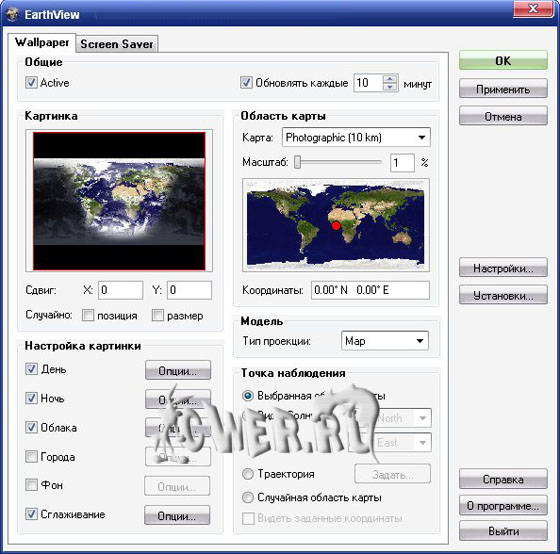The image size is (560, 554).
Task: Click the EarthView globe icon in title bar
Action: [12, 14]
